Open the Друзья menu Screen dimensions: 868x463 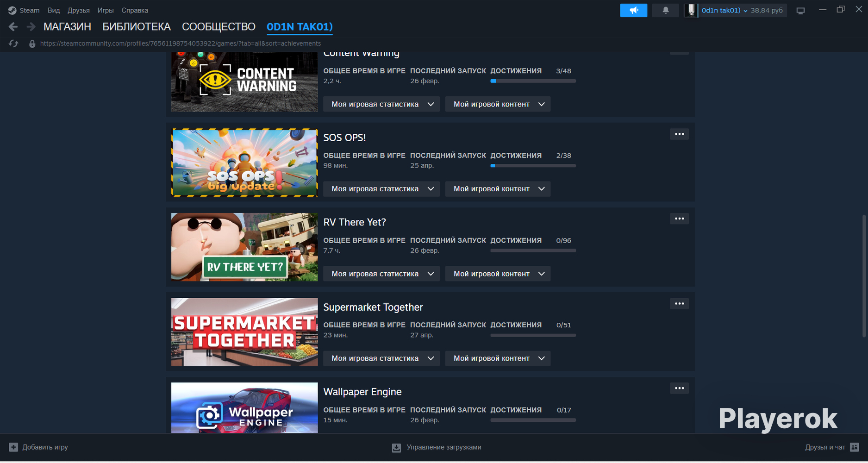[x=79, y=10]
